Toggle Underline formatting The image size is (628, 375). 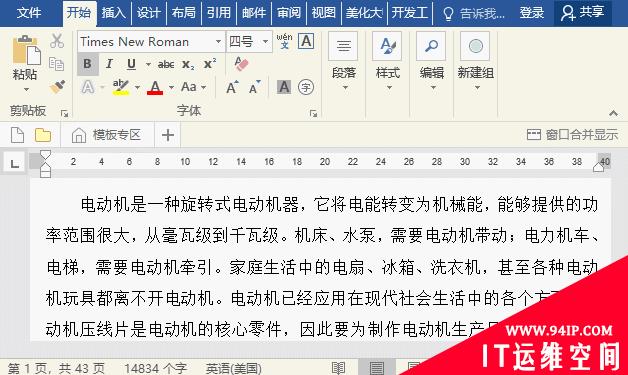pyautogui.click(x=131, y=64)
